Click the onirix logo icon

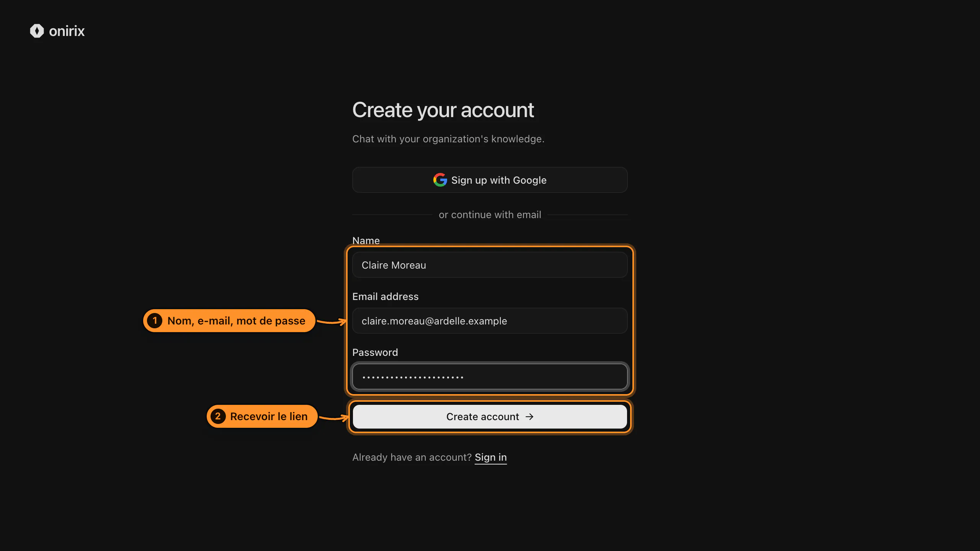(x=37, y=31)
